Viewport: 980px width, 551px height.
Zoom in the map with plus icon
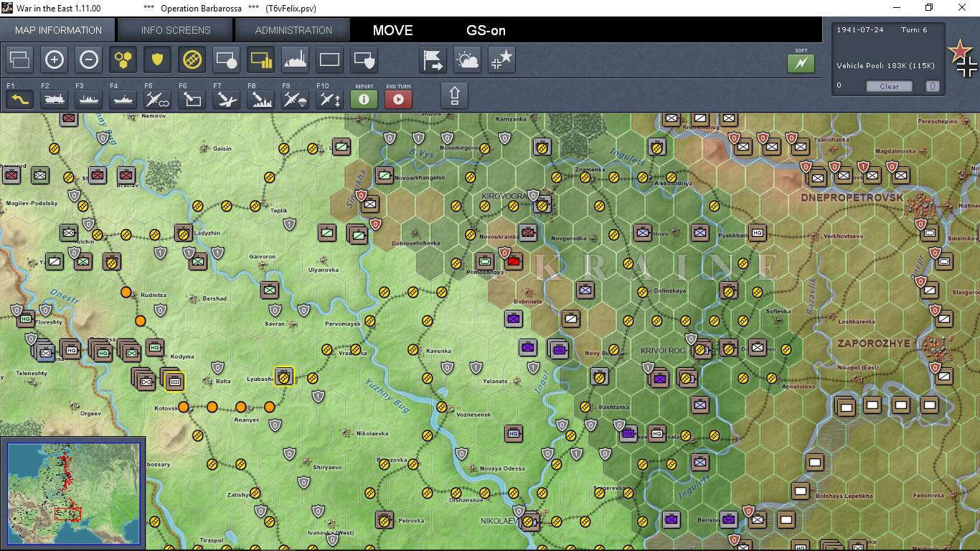click(x=55, y=60)
